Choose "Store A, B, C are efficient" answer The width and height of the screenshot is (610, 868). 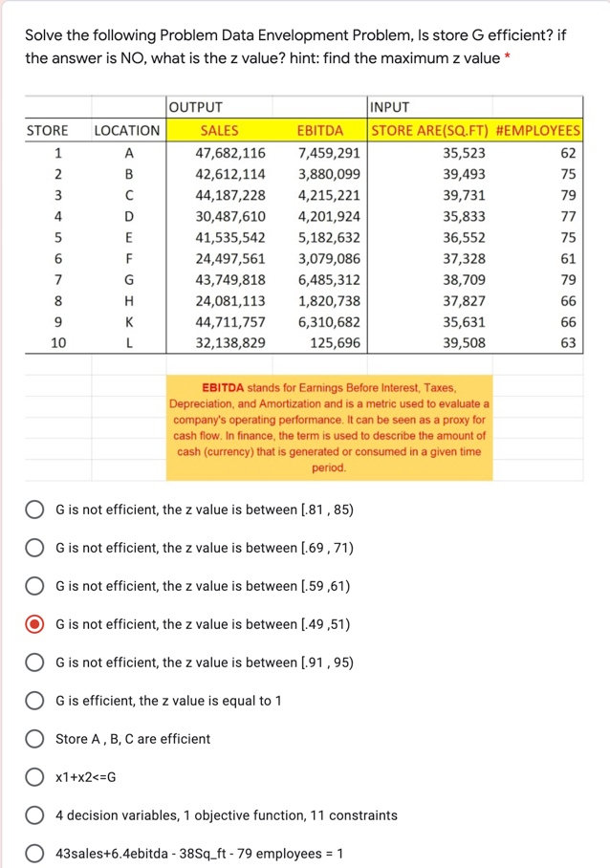[34, 739]
